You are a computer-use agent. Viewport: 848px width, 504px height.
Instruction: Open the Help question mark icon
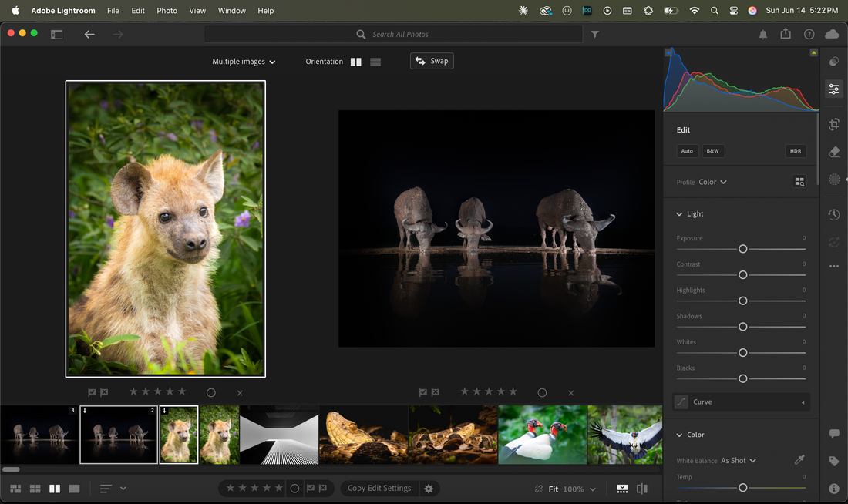click(x=809, y=34)
